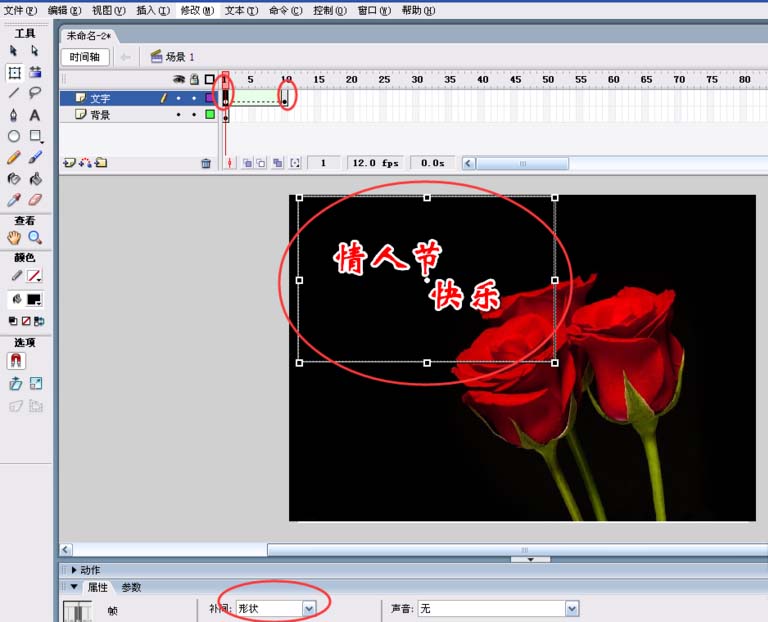Click the Insert Layer Folder icon
The image size is (768, 622).
click(x=101, y=163)
